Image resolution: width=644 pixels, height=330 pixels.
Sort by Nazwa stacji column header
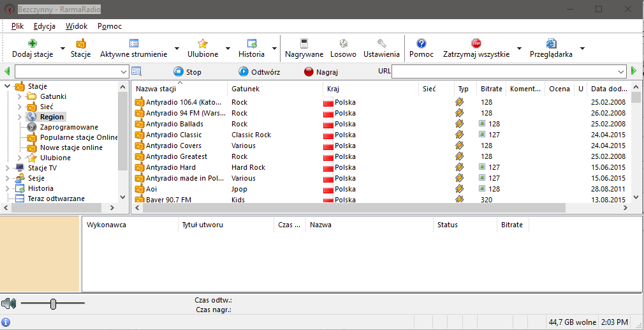pos(180,89)
